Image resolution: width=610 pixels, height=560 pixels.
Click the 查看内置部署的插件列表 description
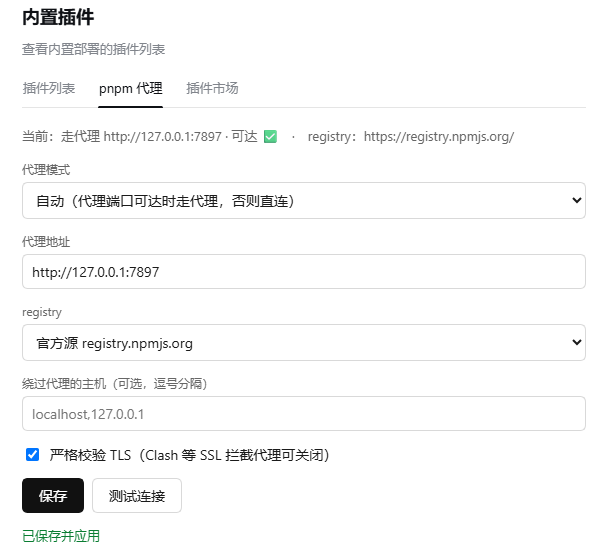94,49
